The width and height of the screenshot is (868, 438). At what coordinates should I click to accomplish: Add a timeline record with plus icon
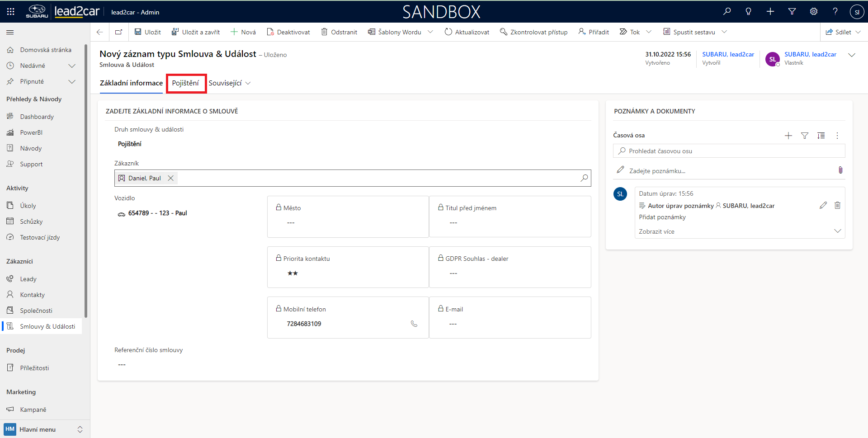pos(788,136)
